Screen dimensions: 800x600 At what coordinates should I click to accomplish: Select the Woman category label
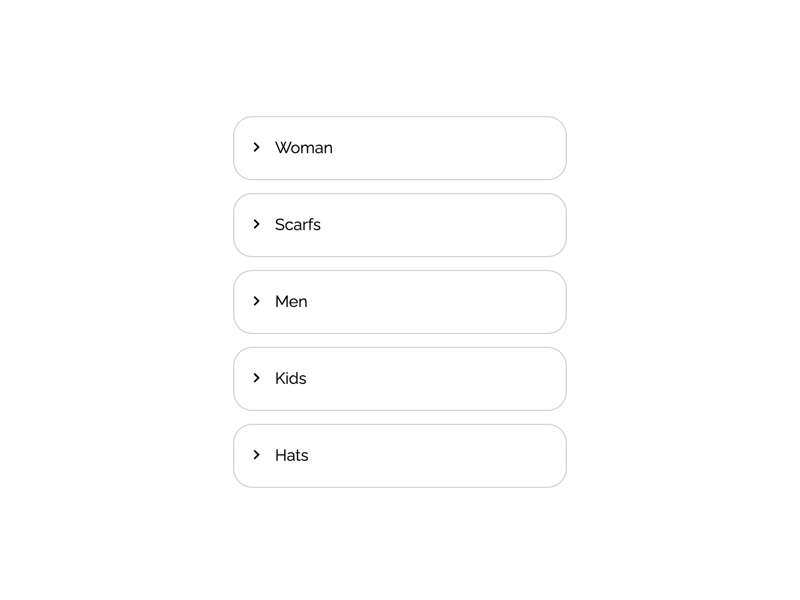pos(304,148)
